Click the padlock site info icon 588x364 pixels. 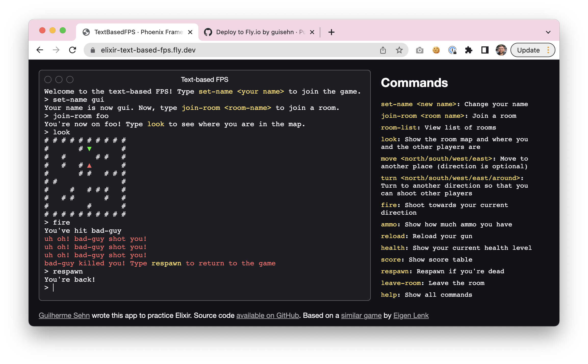pos(93,50)
